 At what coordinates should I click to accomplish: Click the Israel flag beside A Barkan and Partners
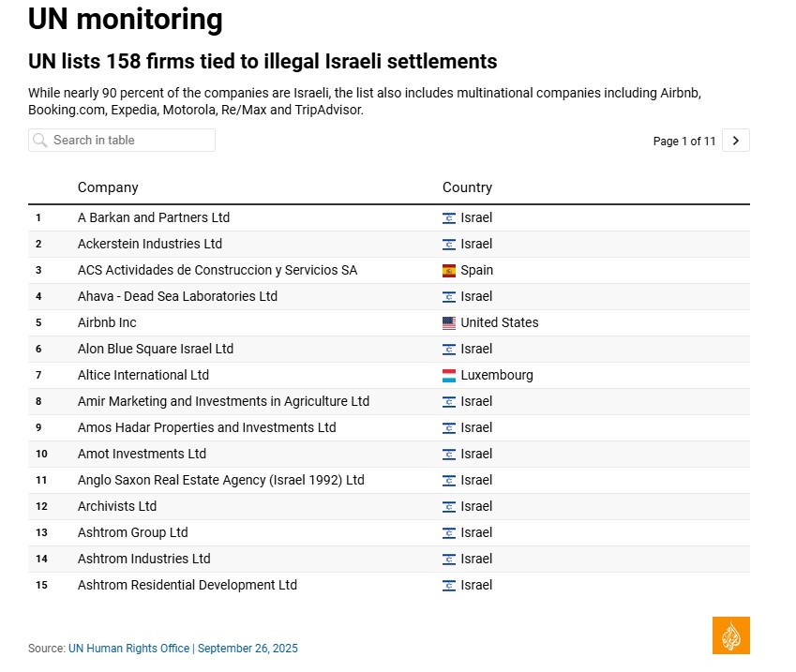pyautogui.click(x=449, y=218)
